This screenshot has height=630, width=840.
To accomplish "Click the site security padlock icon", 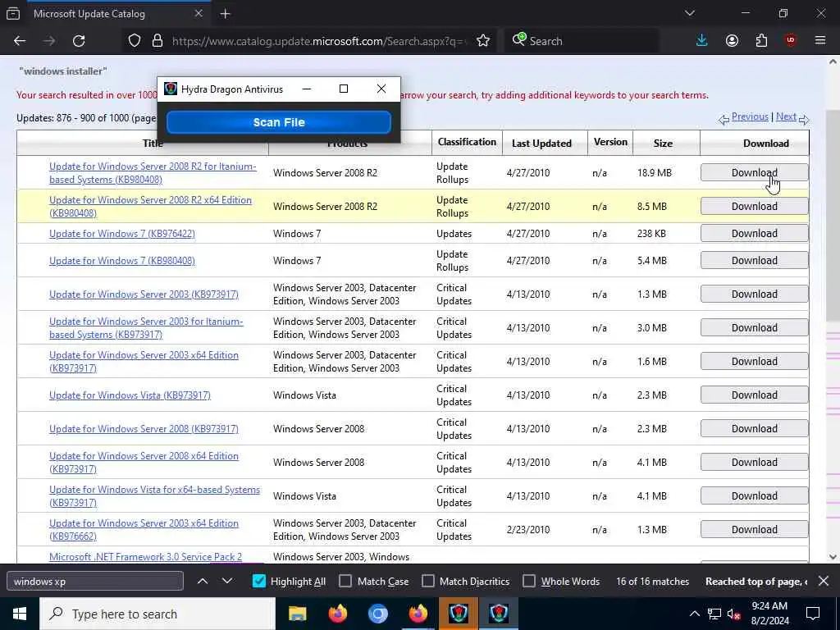I will tap(157, 41).
